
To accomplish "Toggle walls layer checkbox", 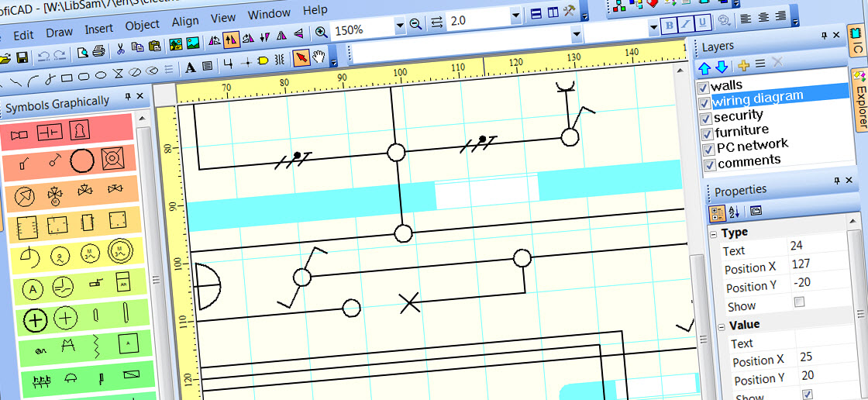I will (703, 88).
